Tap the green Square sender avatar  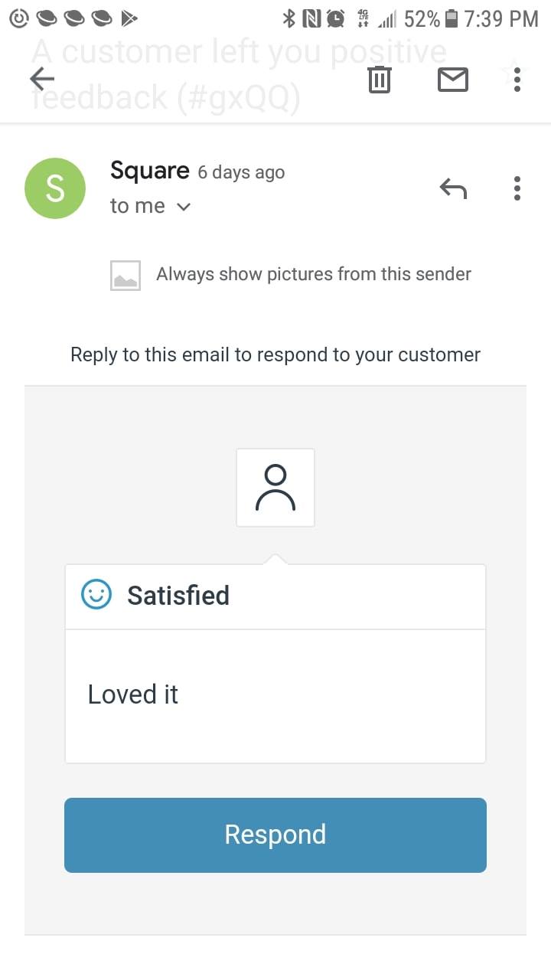[x=55, y=188]
